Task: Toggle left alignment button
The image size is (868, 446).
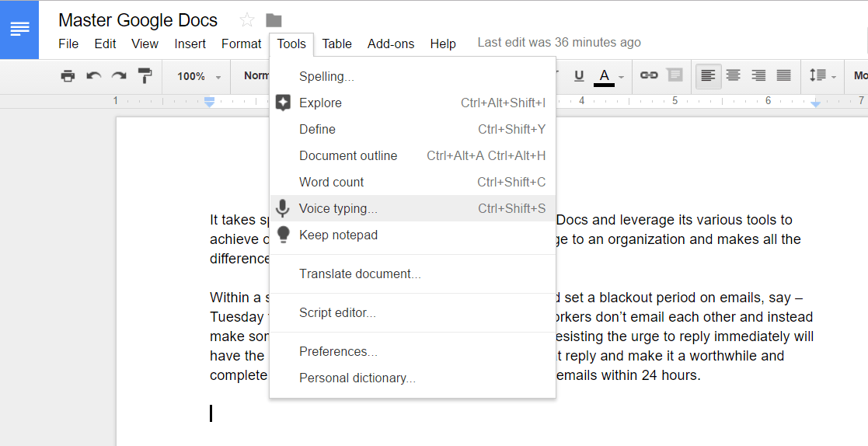Action: (x=708, y=75)
